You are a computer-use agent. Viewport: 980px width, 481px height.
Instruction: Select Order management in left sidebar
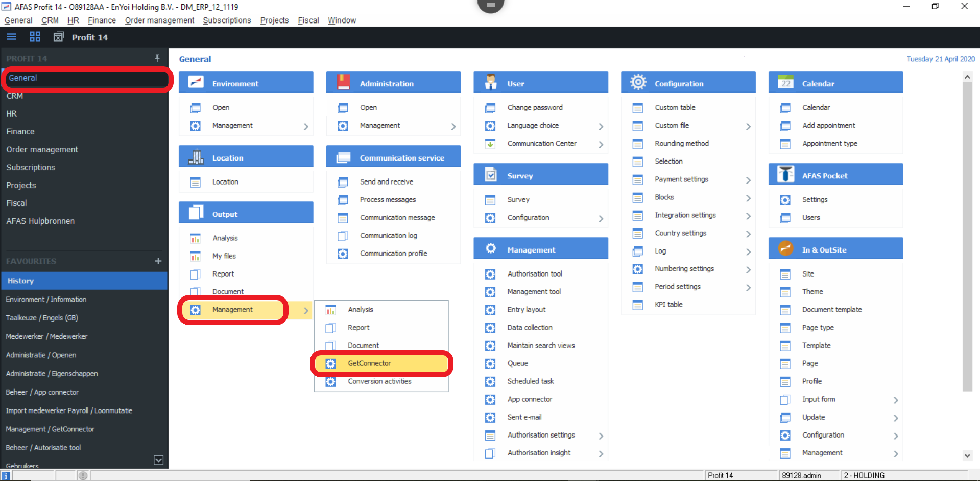[42, 149]
